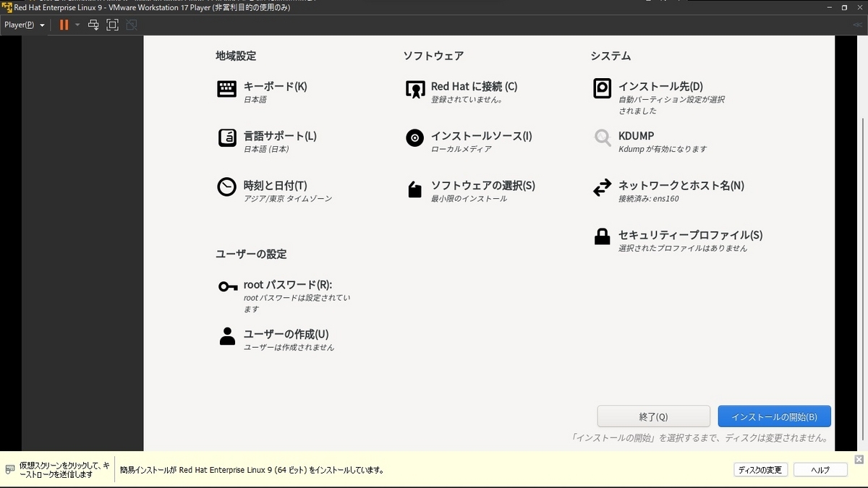
Task: Click the 登録されていません。 status text
Action: tap(467, 100)
